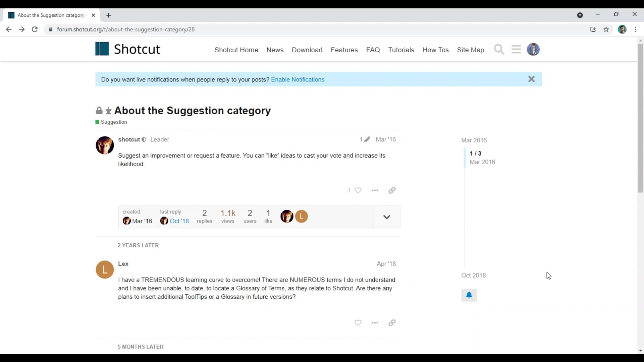Open Chrome three-dot menu
This screenshot has height=362, width=644.
[x=635, y=29]
